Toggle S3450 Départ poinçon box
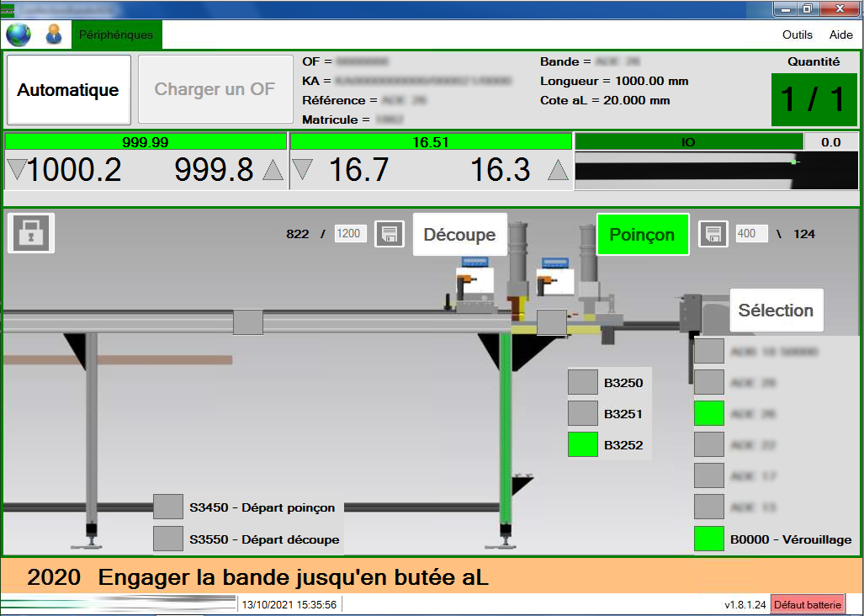Viewport: 864px width, 616px height. pyautogui.click(x=168, y=507)
